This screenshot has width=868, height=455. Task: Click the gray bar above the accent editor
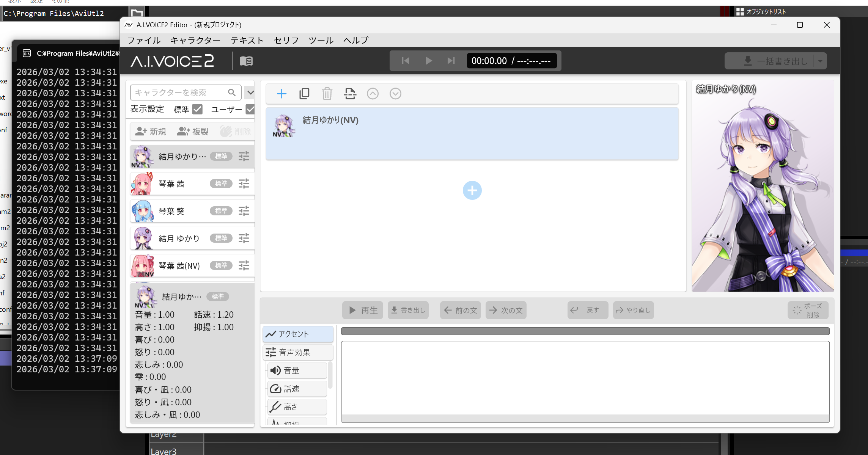click(585, 331)
